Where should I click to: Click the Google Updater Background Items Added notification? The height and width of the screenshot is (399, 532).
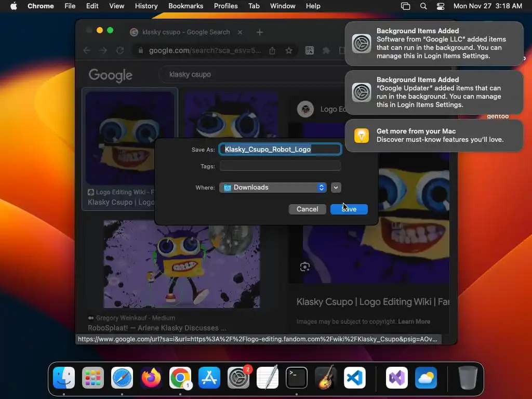pos(434,92)
